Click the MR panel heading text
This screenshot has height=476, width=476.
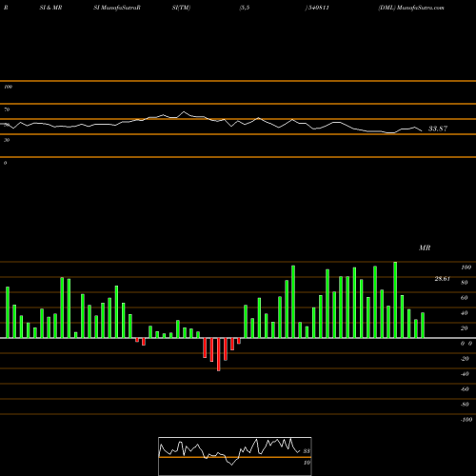(x=425, y=248)
